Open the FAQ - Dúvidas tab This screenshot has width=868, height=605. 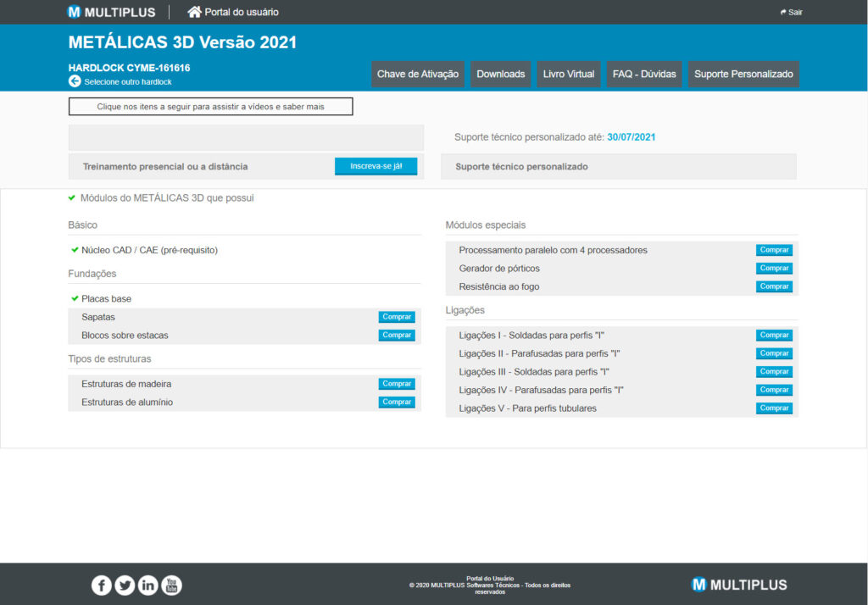644,75
